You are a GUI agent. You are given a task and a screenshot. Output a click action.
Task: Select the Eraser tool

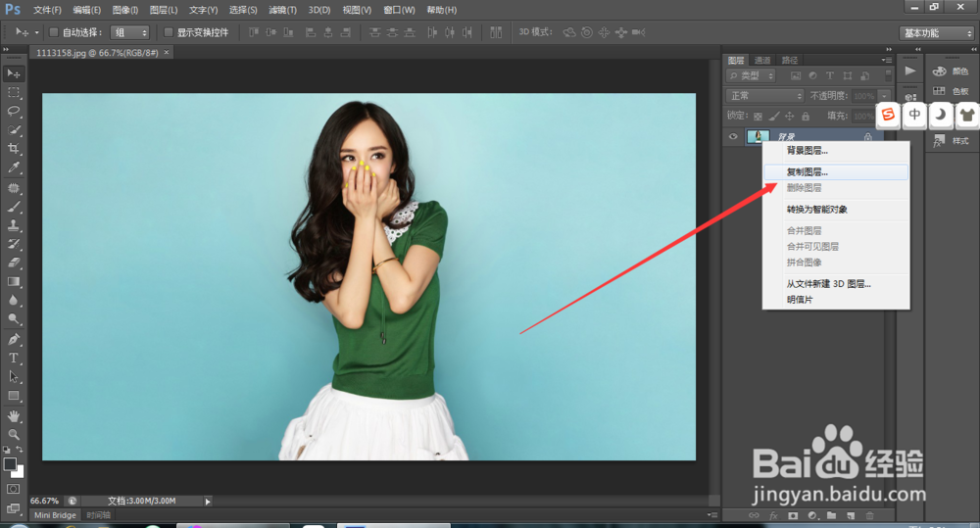[x=13, y=264]
